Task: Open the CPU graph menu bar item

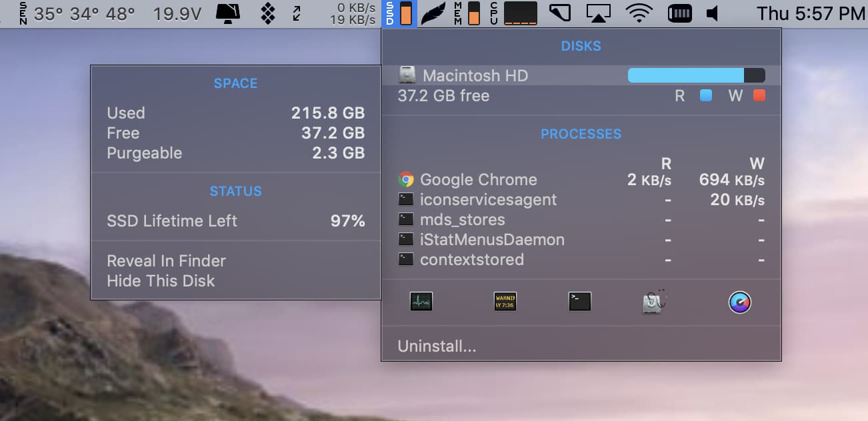Action: (x=514, y=13)
